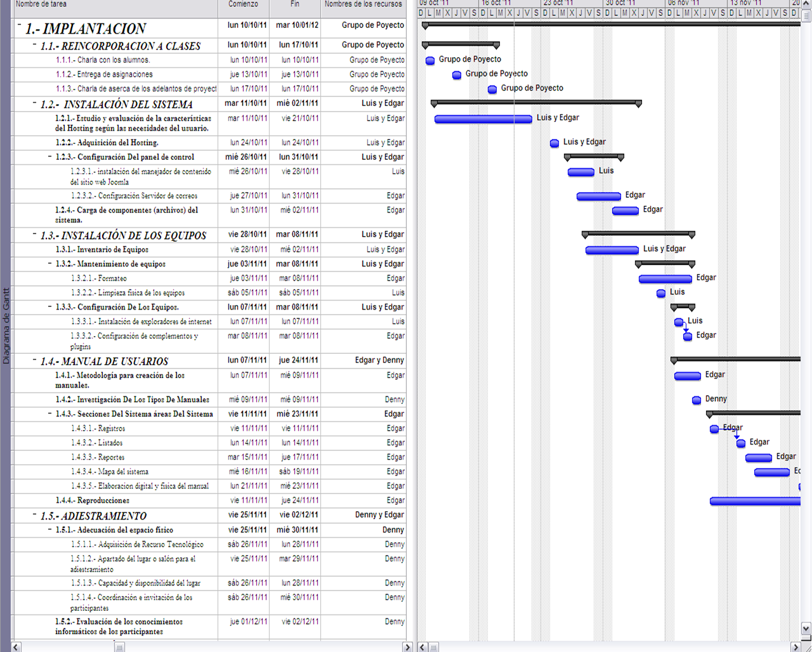Viewport: 812px width, 652px height.
Task: Select the 23 oct '11 timescale header
Action: tap(572, 3)
